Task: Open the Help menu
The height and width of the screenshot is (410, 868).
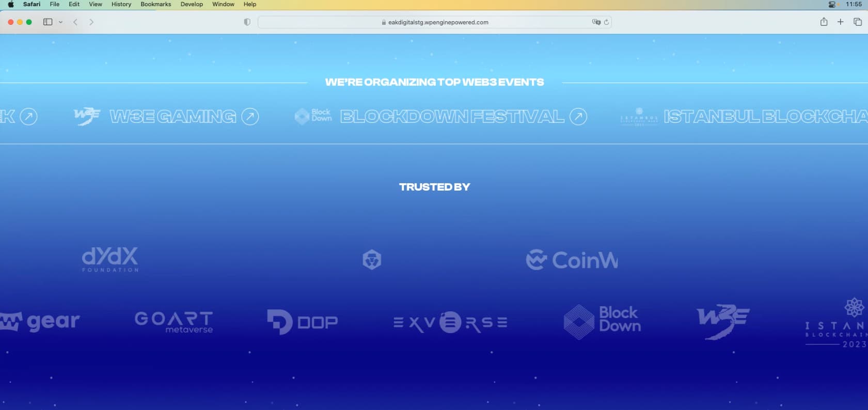Action: click(250, 4)
